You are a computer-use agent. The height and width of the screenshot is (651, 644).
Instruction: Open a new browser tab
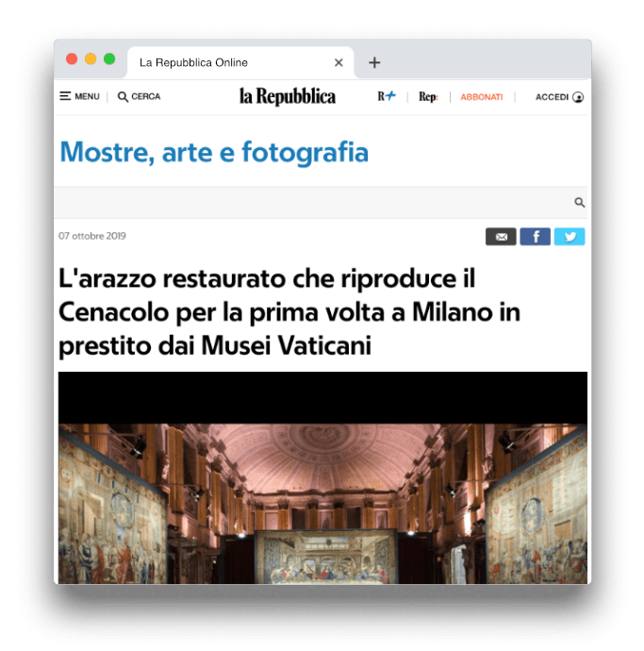click(x=374, y=62)
